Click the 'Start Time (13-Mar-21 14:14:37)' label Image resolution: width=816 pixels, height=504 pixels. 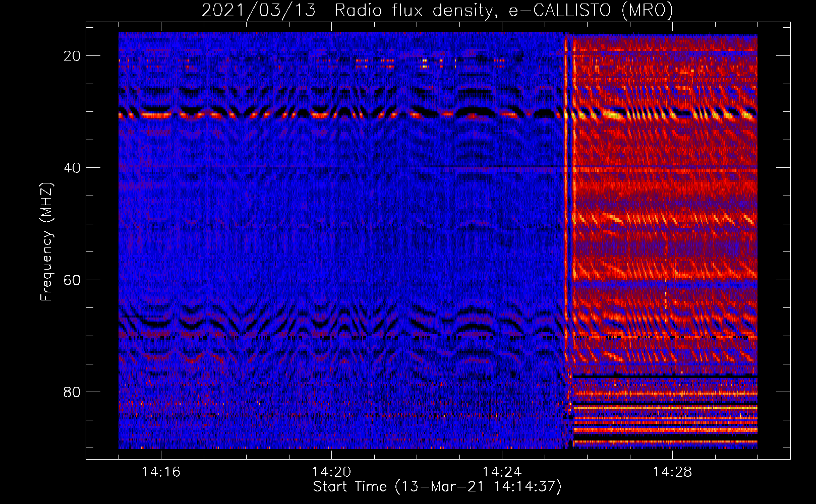click(437, 487)
